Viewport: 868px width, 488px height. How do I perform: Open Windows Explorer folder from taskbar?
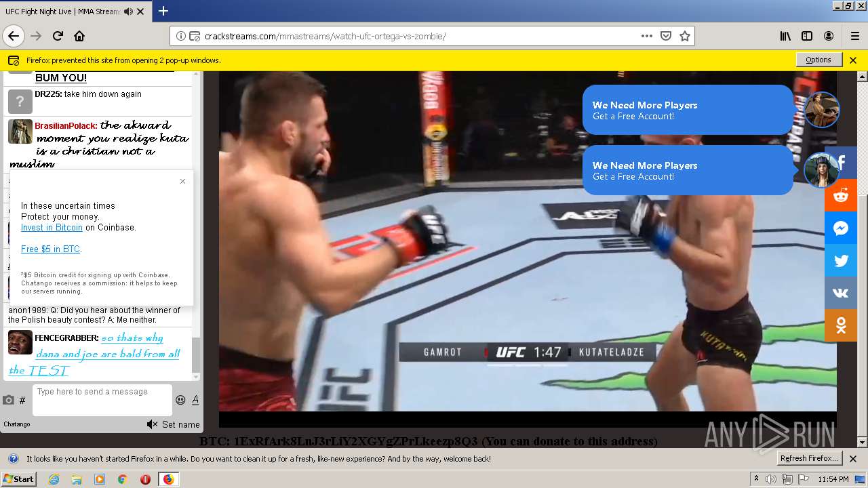(77, 479)
